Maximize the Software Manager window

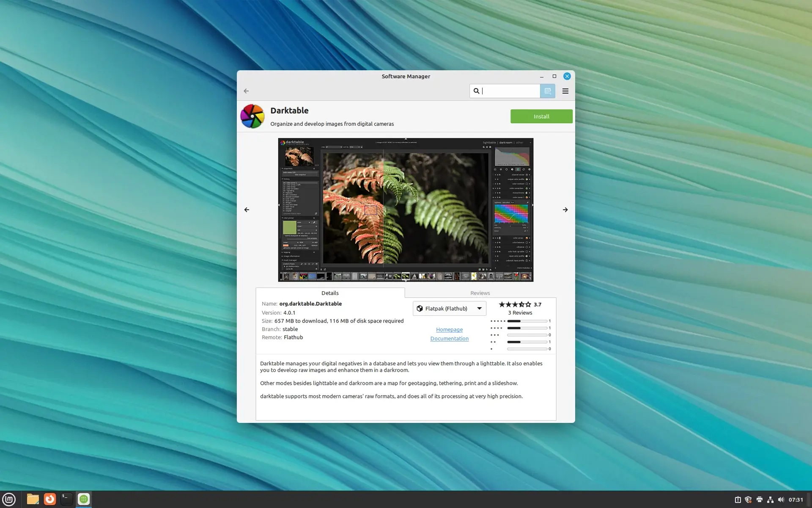click(554, 76)
